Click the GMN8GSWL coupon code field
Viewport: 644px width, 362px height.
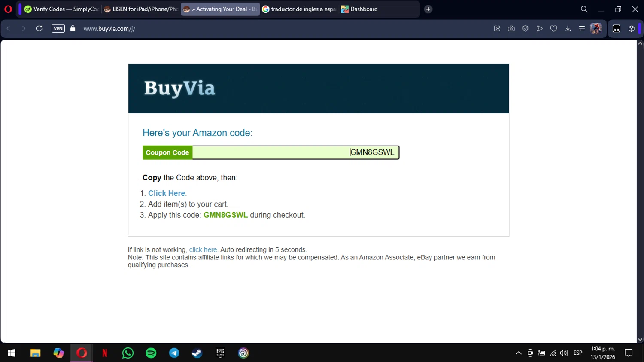pyautogui.click(x=296, y=152)
